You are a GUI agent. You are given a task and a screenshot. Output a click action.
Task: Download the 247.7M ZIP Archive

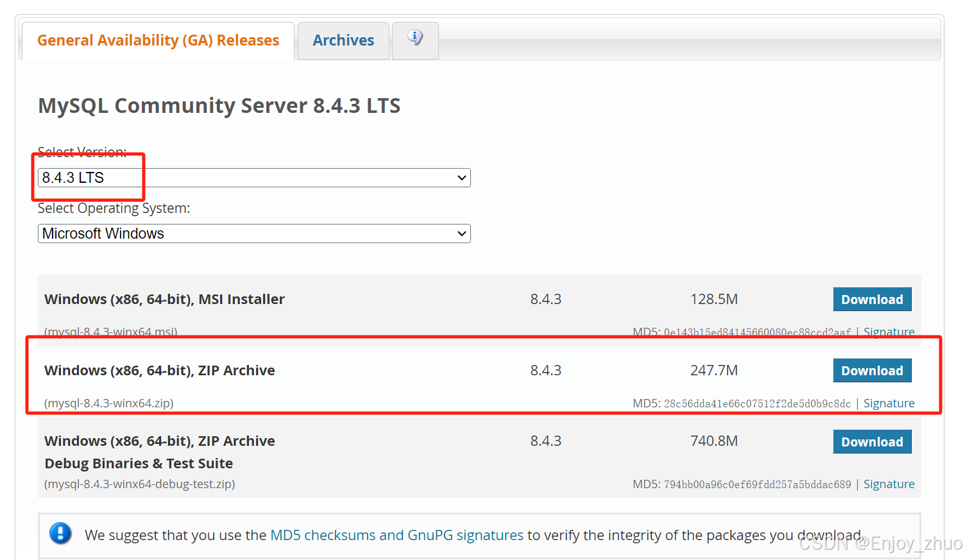coord(872,371)
